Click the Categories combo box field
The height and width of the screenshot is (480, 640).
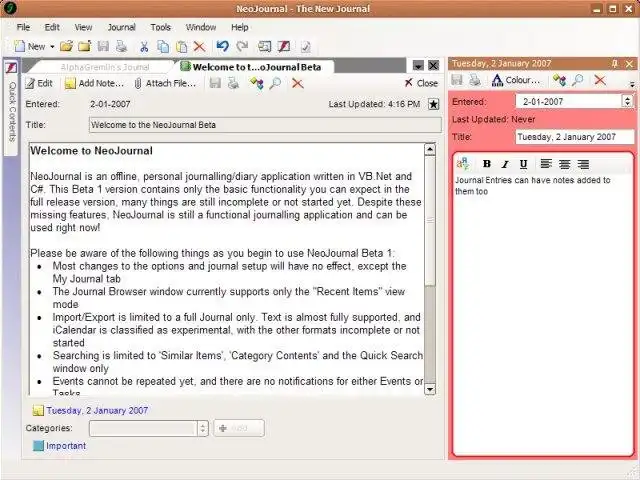coord(143,428)
